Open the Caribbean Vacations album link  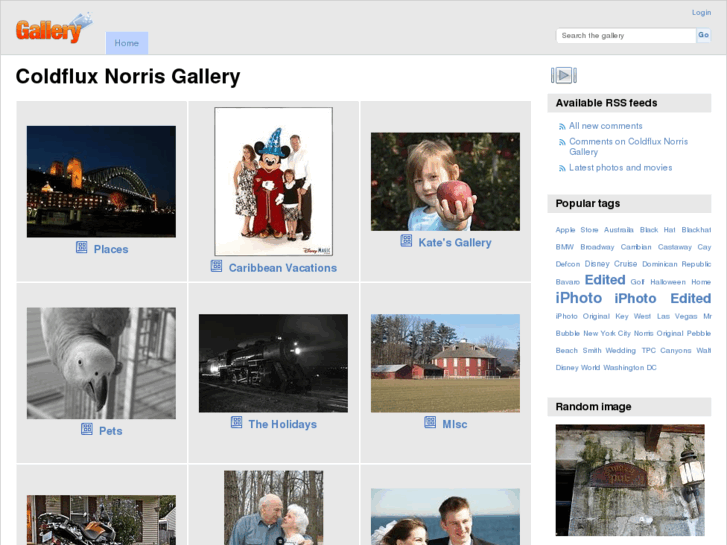tap(282, 268)
